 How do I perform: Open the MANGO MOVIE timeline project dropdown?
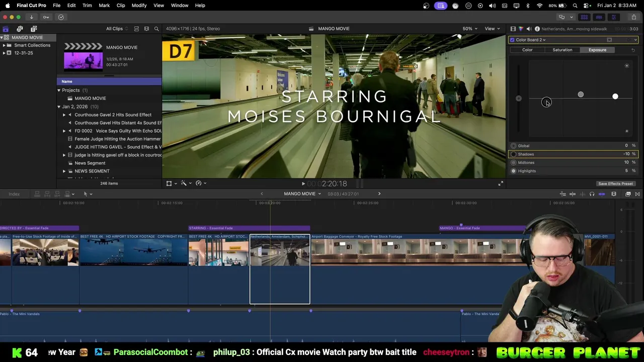(302, 194)
